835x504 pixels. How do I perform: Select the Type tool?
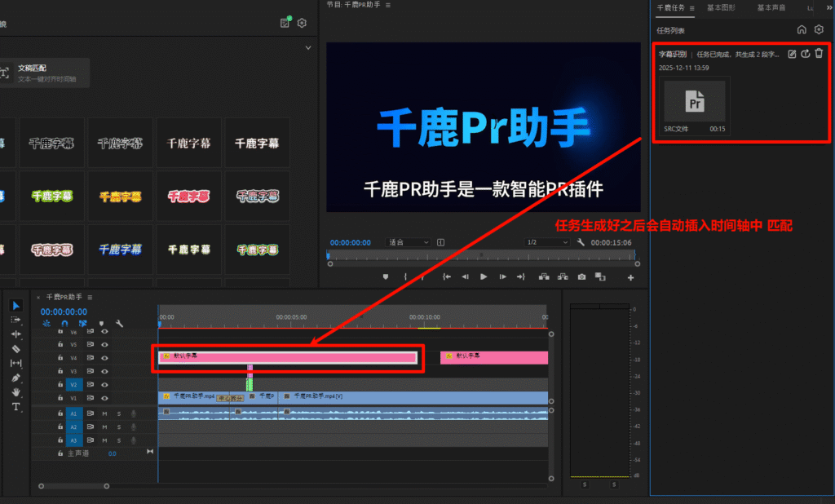pyautogui.click(x=15, y=406)
